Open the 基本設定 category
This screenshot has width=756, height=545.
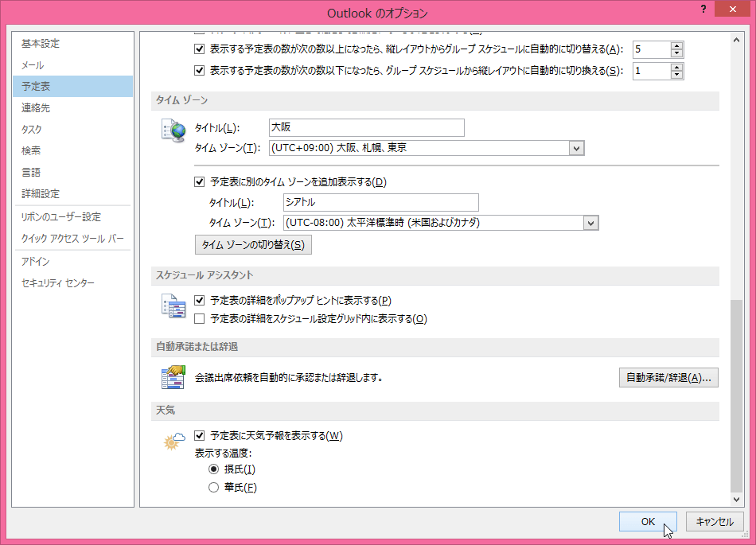[72, 44]
